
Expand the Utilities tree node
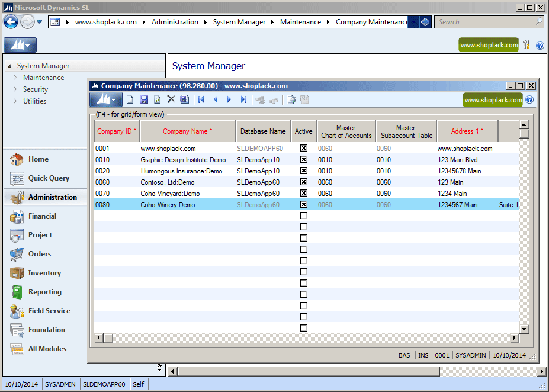(15, 101)
